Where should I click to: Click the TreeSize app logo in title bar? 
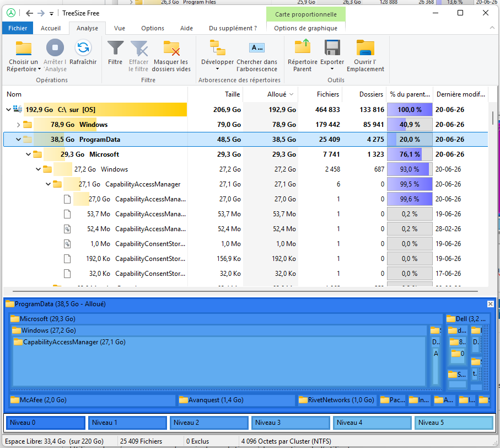(x=11, y=13)
